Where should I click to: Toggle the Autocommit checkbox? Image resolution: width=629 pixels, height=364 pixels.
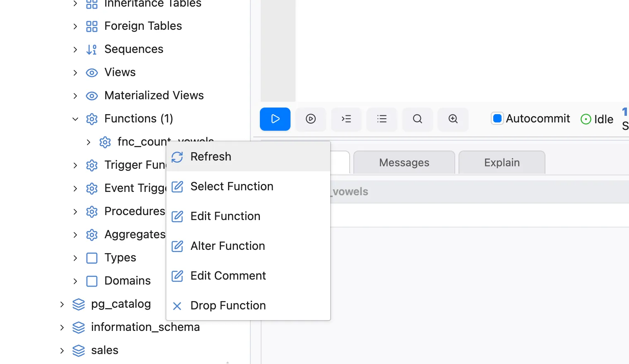(497, 119)
